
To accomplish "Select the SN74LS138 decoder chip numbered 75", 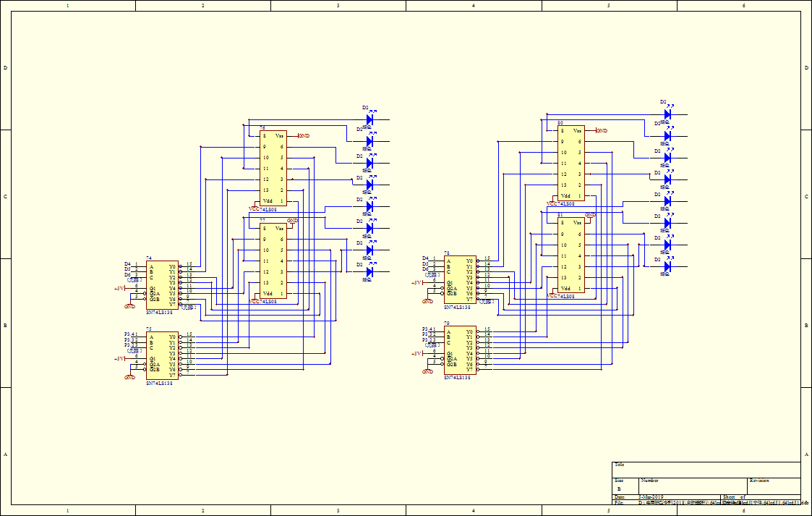I will (x=162, y=355).
